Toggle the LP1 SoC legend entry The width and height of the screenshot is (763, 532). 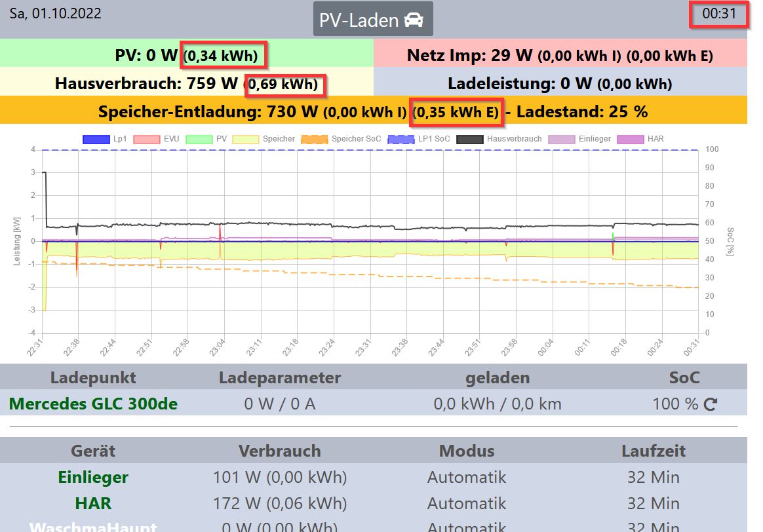419,139
